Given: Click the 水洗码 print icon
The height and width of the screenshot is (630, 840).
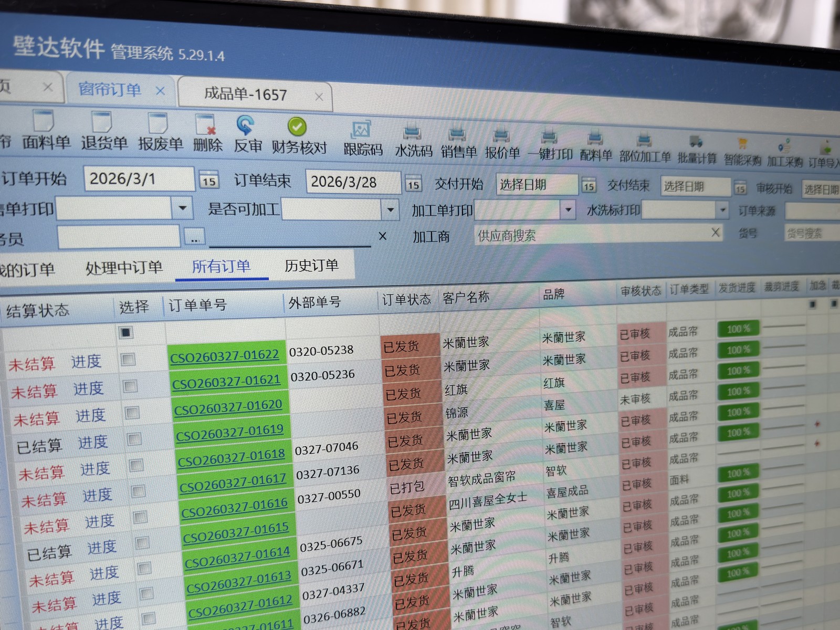Looking at the screenshot, I should 412,131.
